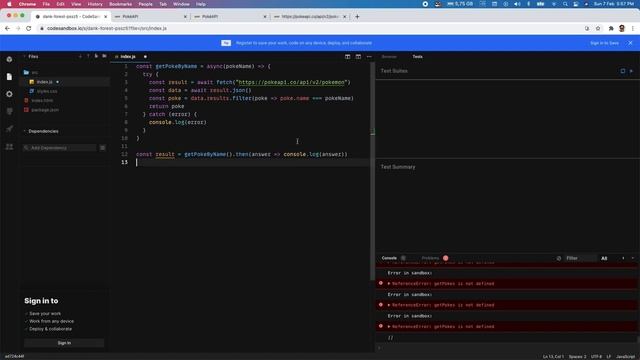Click the red Problems count badge
The image size is (640, 360).
click(x=446, y=258)
